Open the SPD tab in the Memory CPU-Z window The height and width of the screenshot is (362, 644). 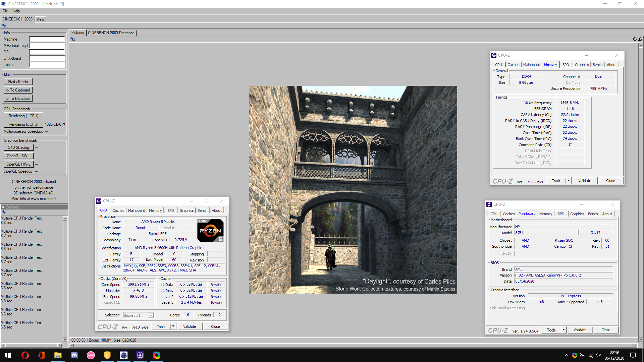point(566,65)
